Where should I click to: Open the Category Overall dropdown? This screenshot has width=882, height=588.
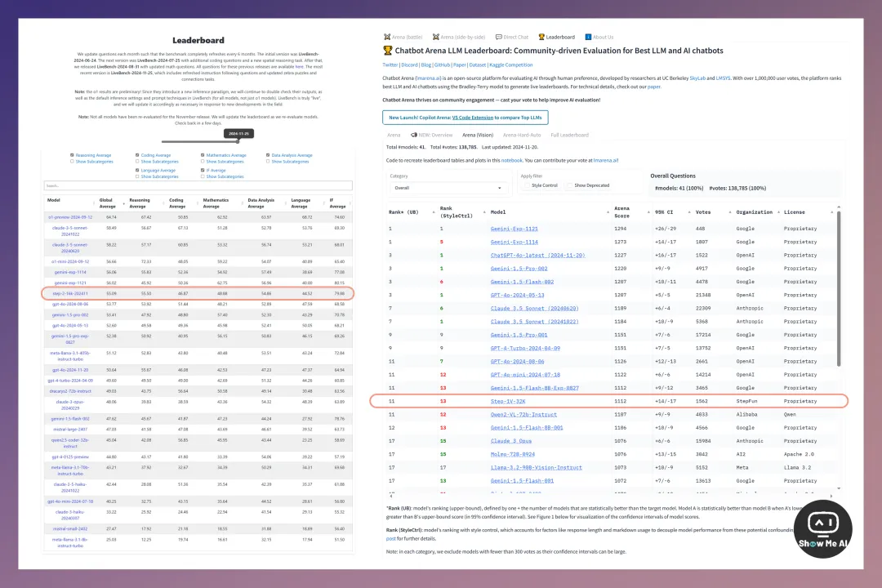click(x=448, y=188)
